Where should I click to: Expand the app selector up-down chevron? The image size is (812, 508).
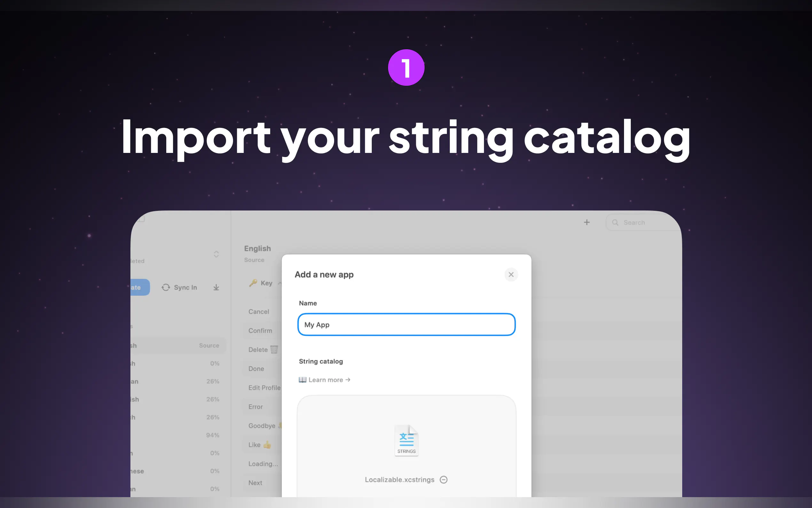tap(216, 254)
